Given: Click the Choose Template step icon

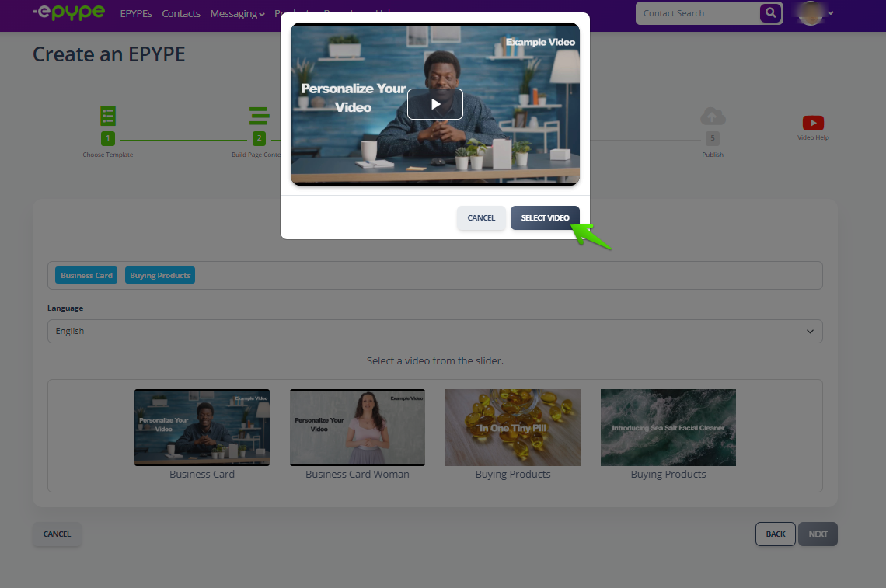Looking at the screenshot, I should point(108,117).
